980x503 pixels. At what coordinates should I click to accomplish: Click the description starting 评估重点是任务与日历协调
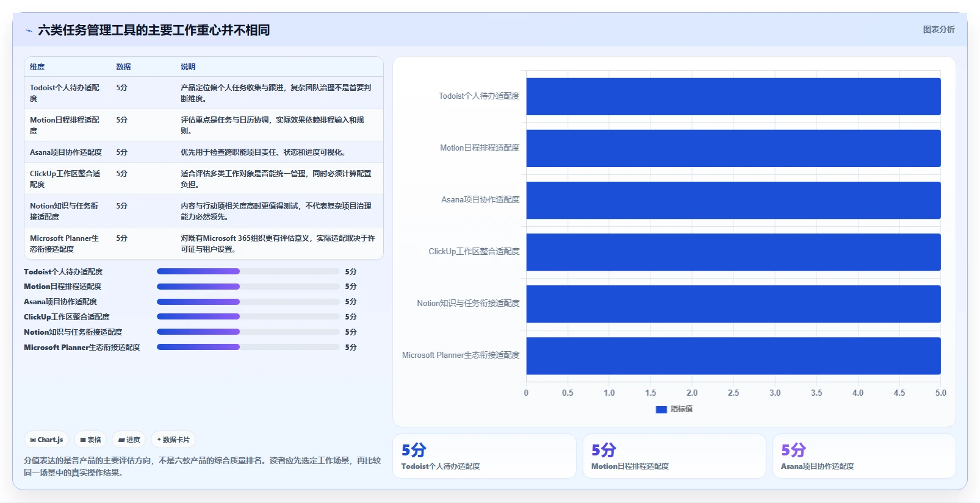tap(272, 125)
